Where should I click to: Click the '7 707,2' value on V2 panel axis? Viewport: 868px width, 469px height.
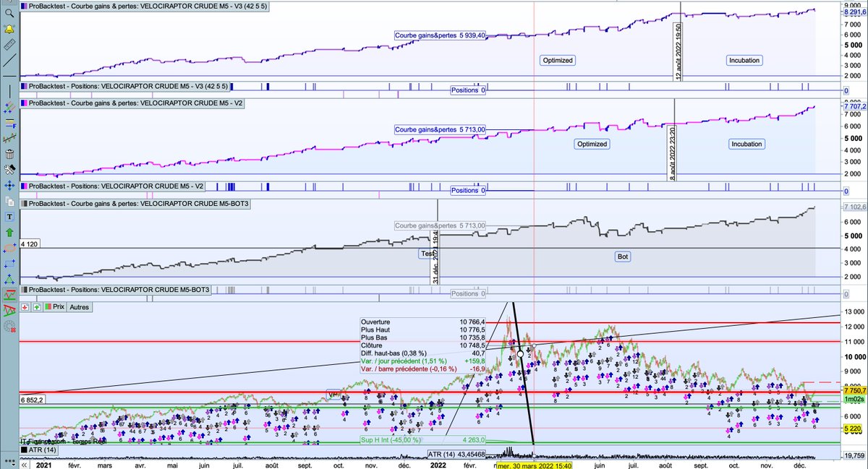[x=856, y=106]
